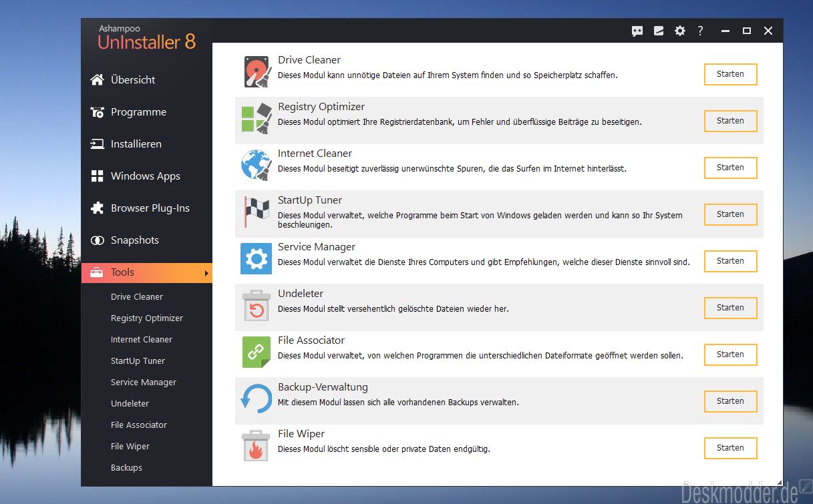Start the Backup-Verwaltung module
This screenshot has height=504, width=813.
coord(730,401)
